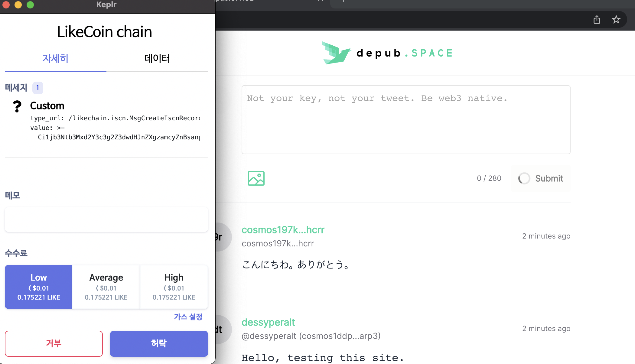The image size is (635, 364).
Task: Click the image upload icon
Action: [x=256, y=178]
